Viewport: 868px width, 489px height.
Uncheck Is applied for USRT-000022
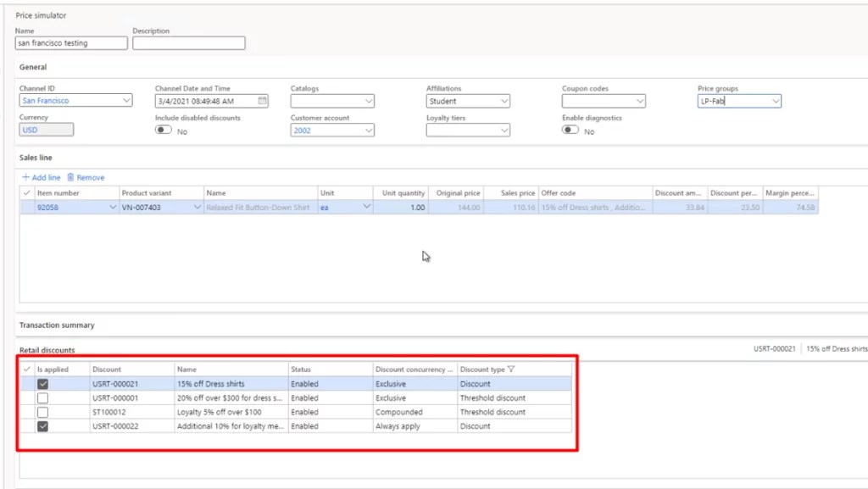[x=42, y=426]
